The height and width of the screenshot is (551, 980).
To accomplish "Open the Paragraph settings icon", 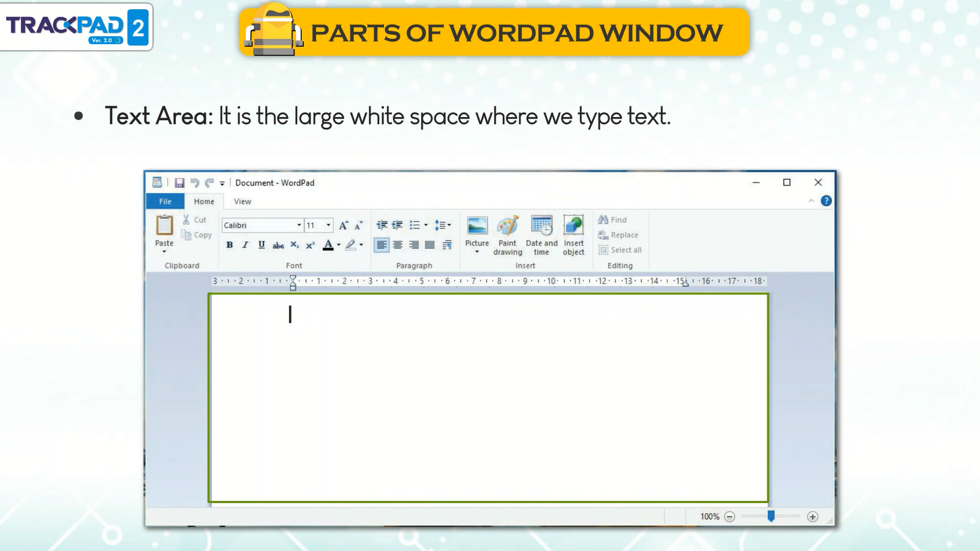I will pos(447,245).
